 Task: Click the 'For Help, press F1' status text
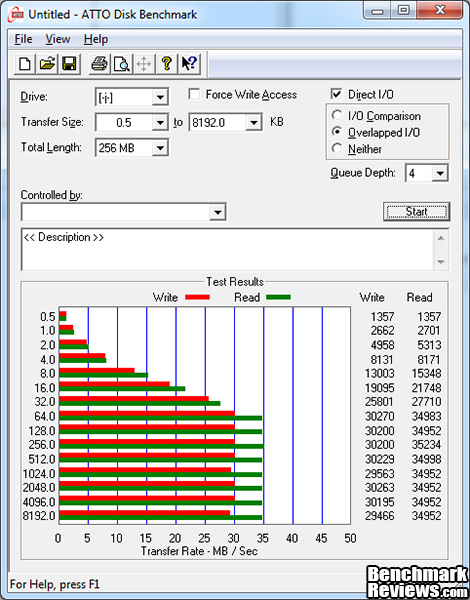tap(55, 584)
